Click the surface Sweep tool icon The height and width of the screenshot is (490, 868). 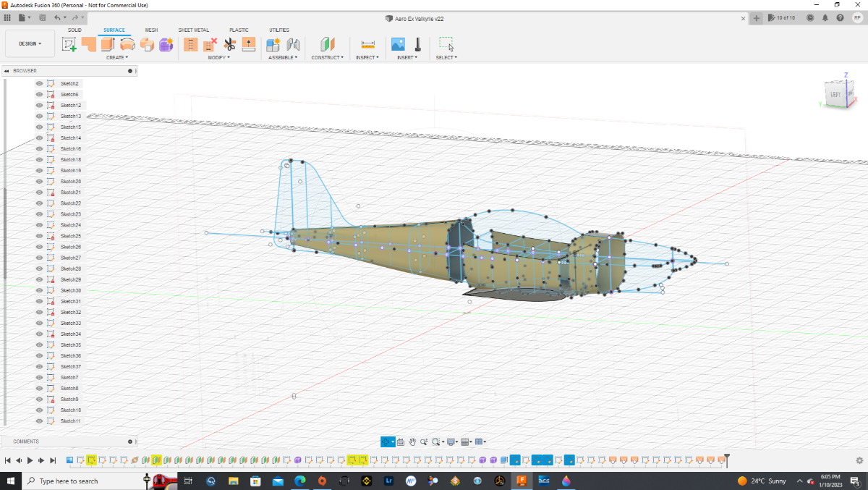coord(147,45)
